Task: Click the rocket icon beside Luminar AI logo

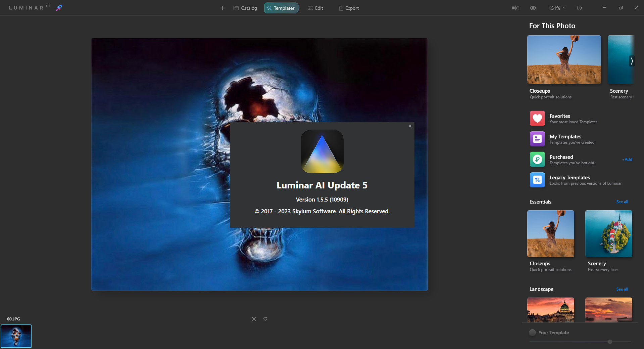Action: (59, 8)
